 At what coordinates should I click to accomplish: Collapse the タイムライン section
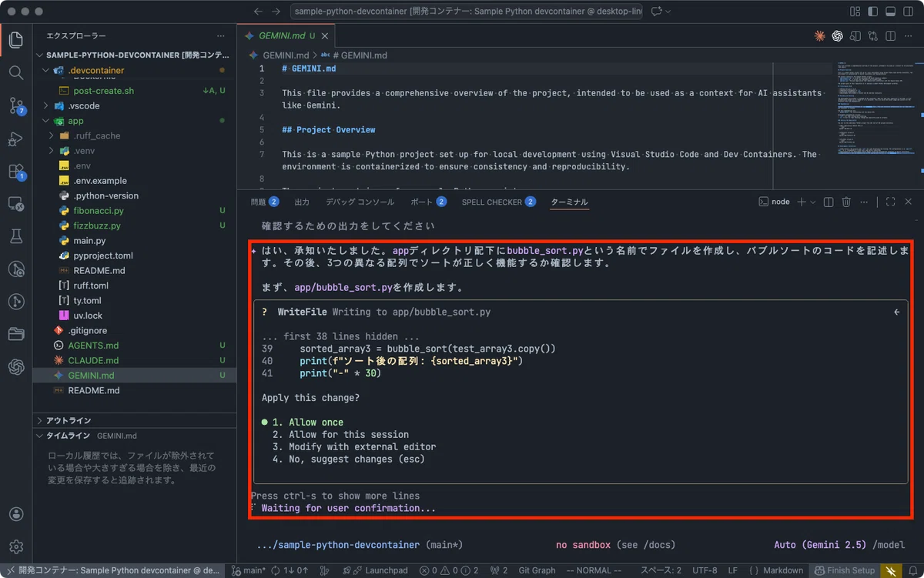[134, 435]
